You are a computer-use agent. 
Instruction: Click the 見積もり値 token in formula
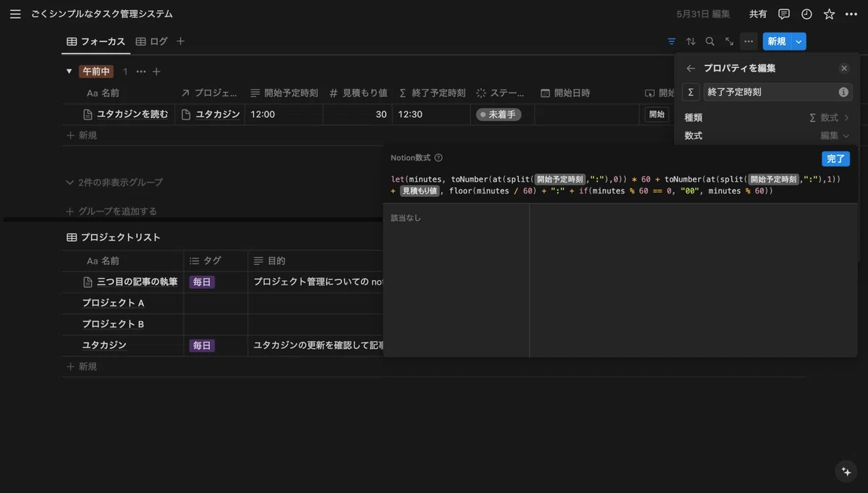click(x=420, y=191)
